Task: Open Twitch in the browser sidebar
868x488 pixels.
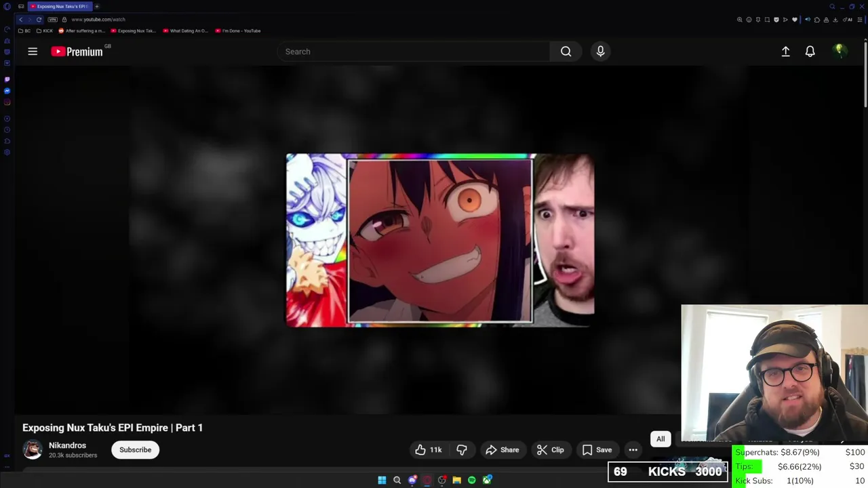Action: [7, 79]
